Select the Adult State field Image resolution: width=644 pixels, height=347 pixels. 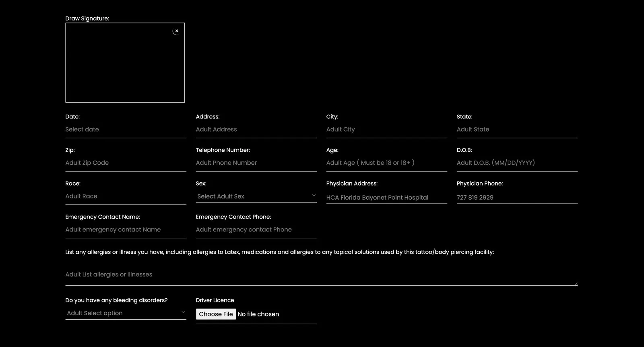pyautogui.click(x=517, y=129)
